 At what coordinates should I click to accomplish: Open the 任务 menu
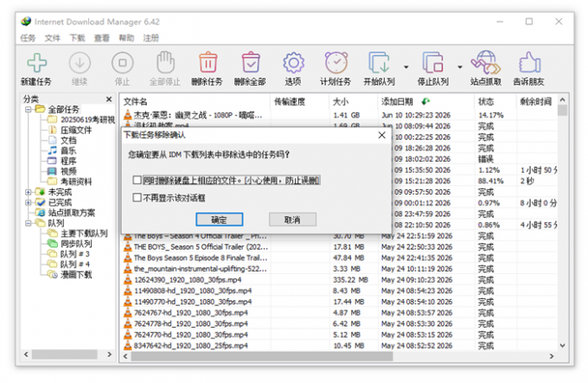[29, 38]
